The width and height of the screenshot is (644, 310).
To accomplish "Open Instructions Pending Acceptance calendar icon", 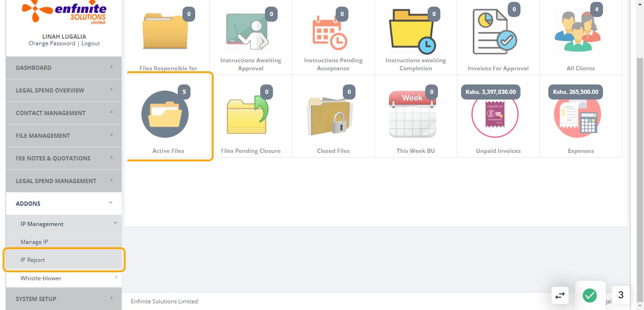I will (330, 32).
